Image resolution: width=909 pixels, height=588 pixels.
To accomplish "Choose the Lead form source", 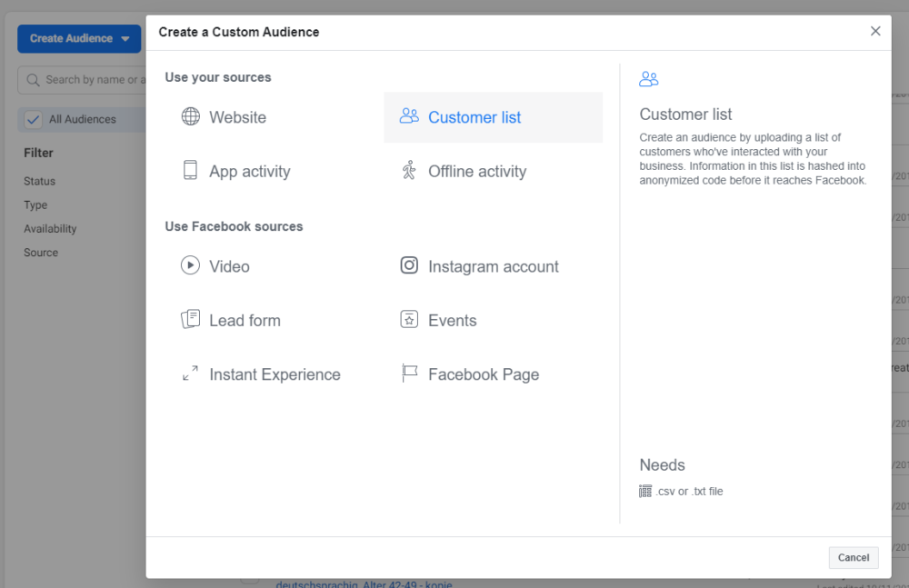I will coord(275,320).
